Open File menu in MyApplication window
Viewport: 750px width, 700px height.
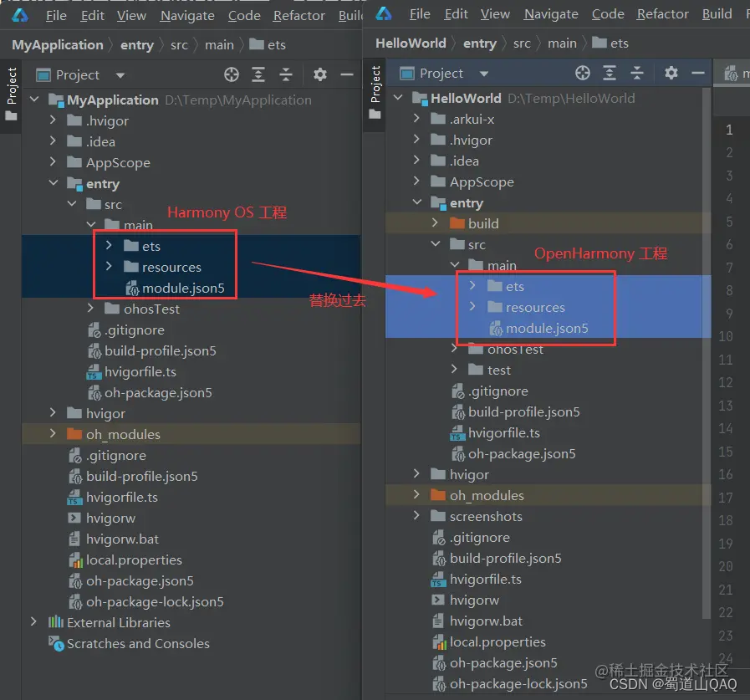[56, 16]
